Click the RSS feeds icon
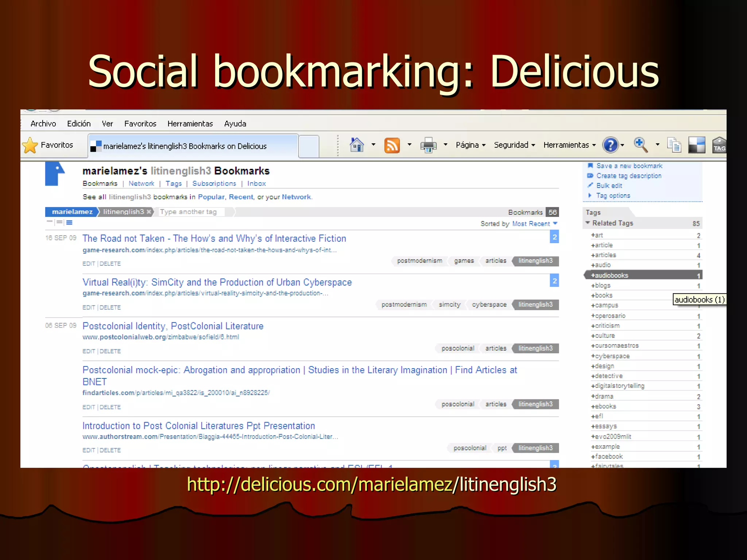The height and width of the screenshot is (560, 747). pos(392,145)
